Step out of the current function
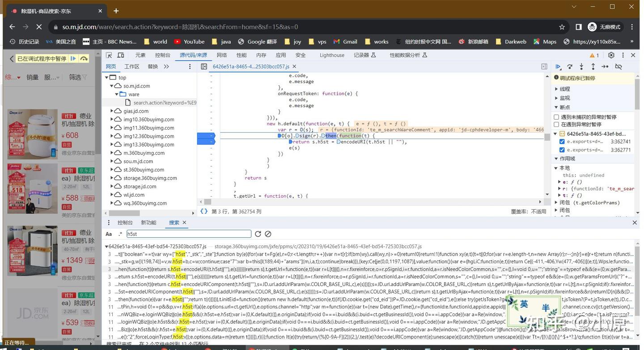The height and width of the screenshot is (350, 644). [x=593, y=66]
